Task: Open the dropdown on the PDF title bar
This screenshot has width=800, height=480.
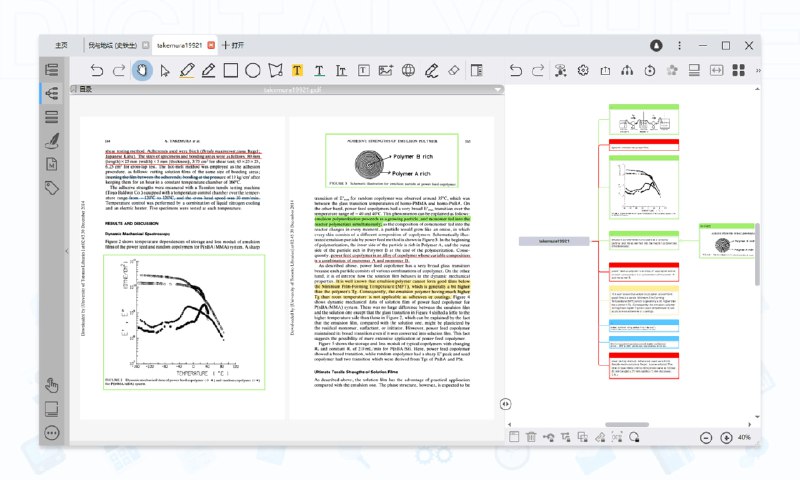Action: click(x=496, y=89)
